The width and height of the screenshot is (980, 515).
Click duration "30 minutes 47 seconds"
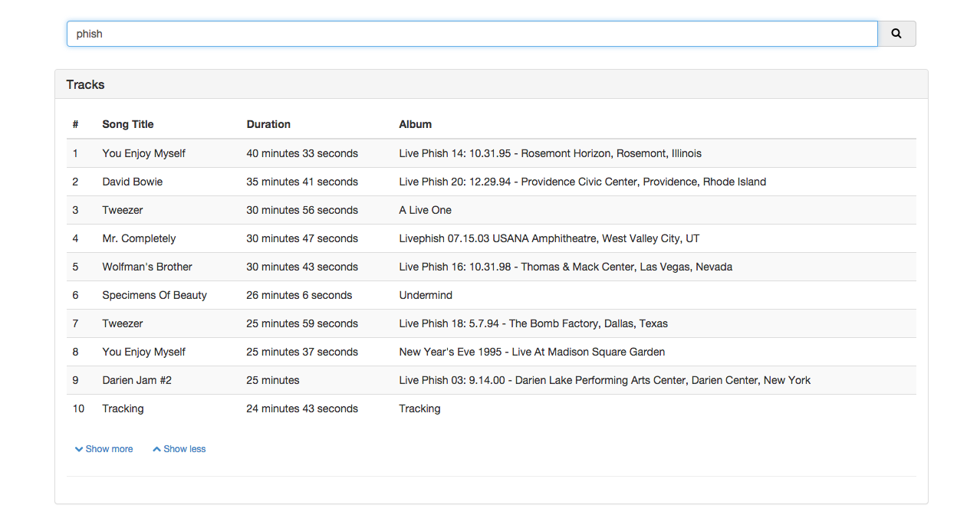point(302,238)
